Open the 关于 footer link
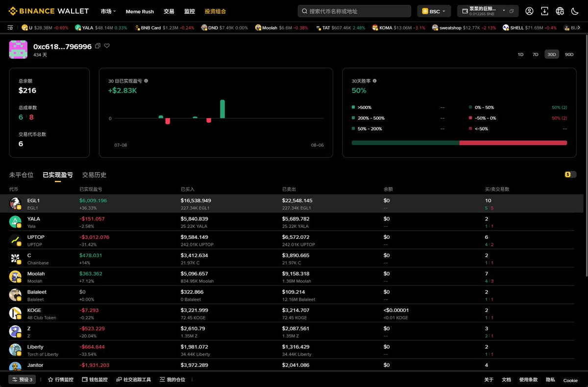This screenshot has height=387, width=588. coord(489,380)
